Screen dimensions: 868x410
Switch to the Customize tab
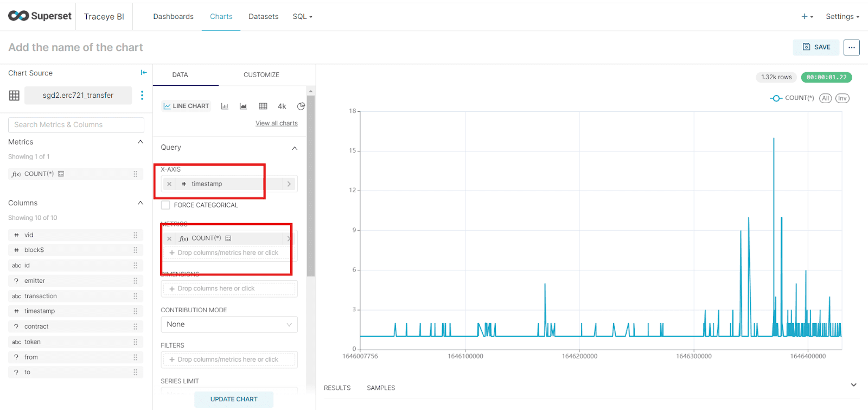click(261, 75)
